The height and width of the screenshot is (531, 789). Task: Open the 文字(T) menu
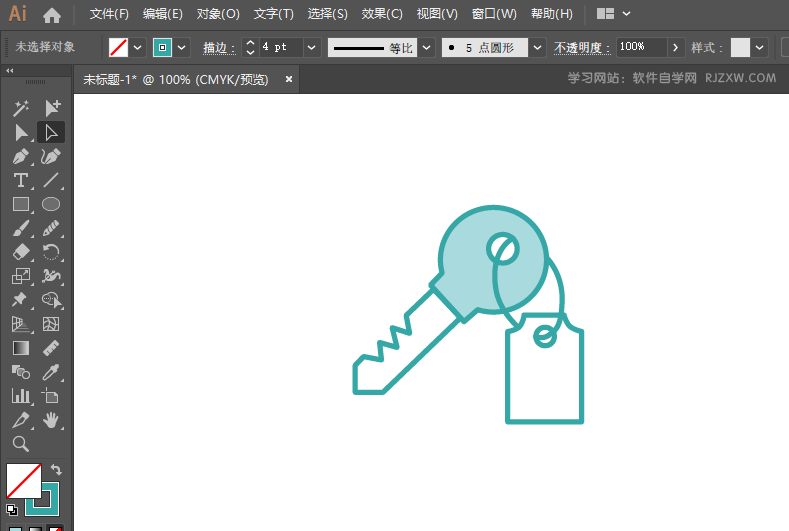(274, 14)
